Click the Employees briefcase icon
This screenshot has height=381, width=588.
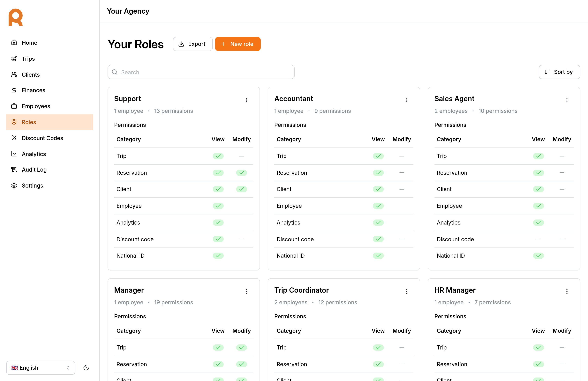(x=14, y=106)
